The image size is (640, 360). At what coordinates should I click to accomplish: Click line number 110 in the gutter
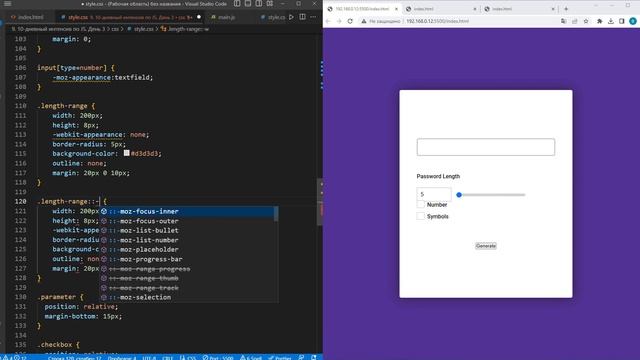click(x=20, y=106)
